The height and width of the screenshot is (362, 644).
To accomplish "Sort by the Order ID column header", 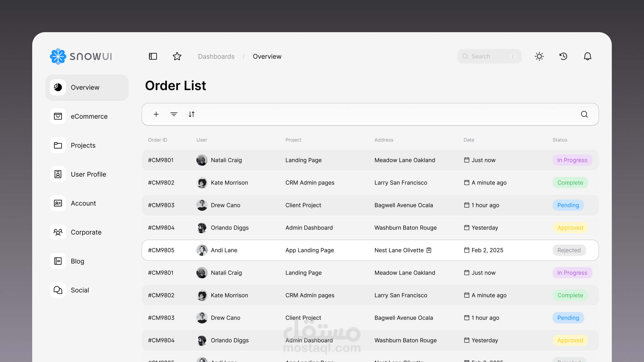I will click(158, 140).
